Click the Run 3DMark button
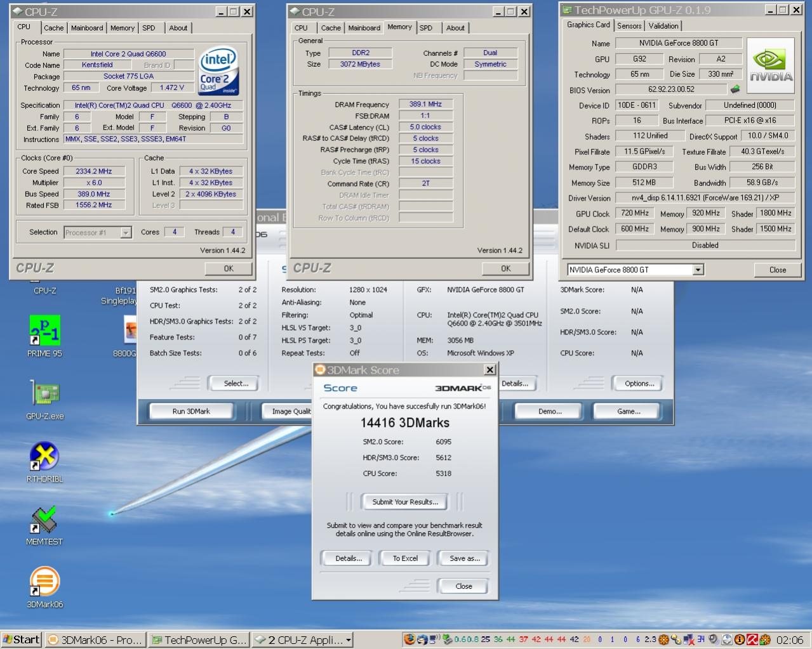This screenshot has height=649, width=812. (x=190, y=411)
